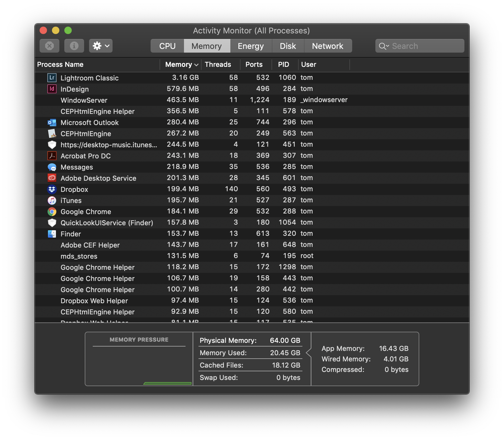Screen dimensions: 504x440
Task: Select CEPHtmlEngine Helper 92.9 MB row
Action: 252,312
